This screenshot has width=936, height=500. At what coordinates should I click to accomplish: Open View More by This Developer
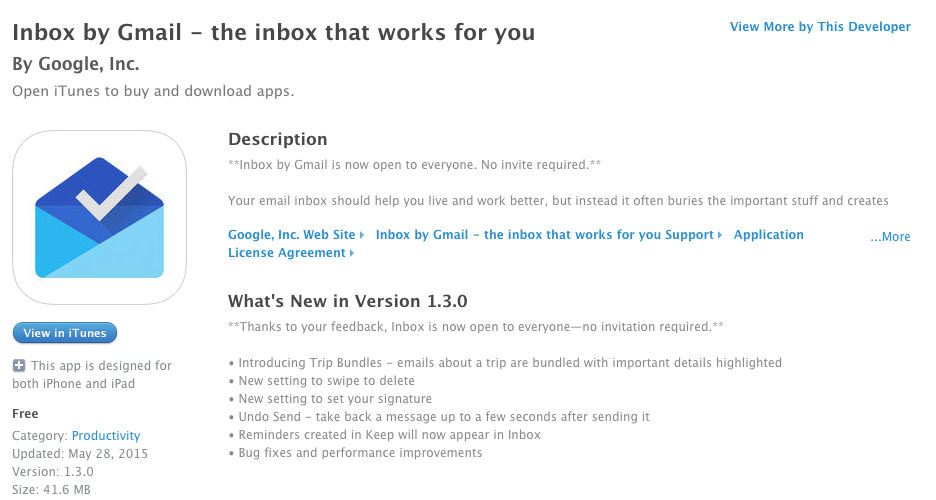coord(820,27)
